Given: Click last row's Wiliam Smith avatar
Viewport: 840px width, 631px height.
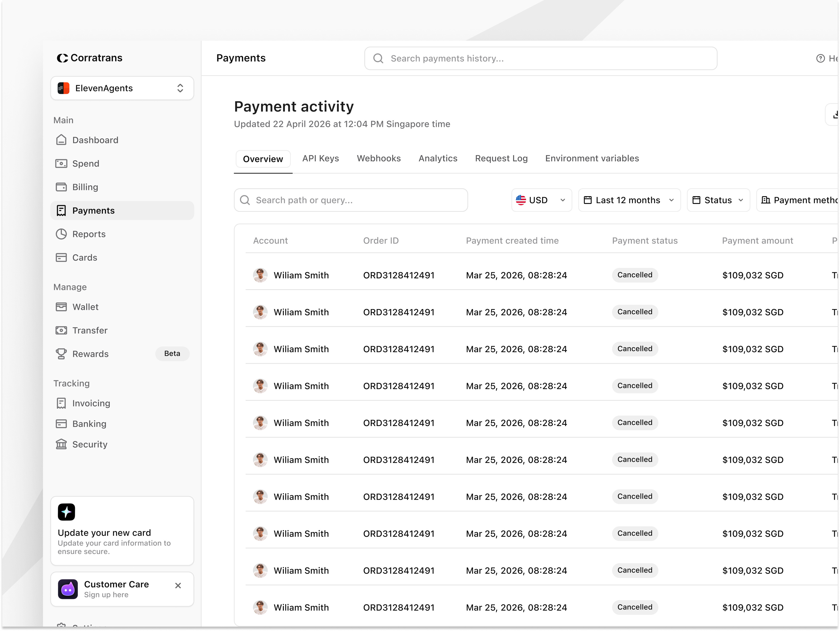Looking at the screenshot, I should click(x=260, y=608).
